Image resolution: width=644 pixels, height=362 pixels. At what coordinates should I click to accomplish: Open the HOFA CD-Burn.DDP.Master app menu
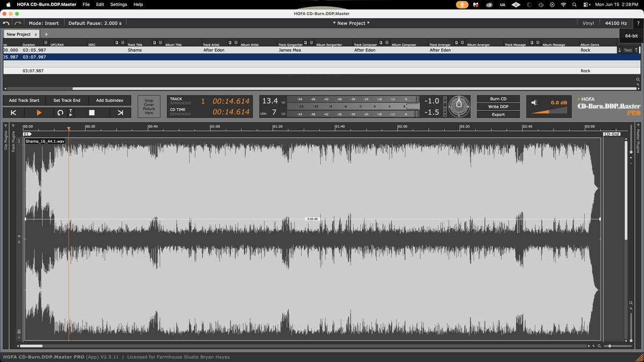point(46,4)
